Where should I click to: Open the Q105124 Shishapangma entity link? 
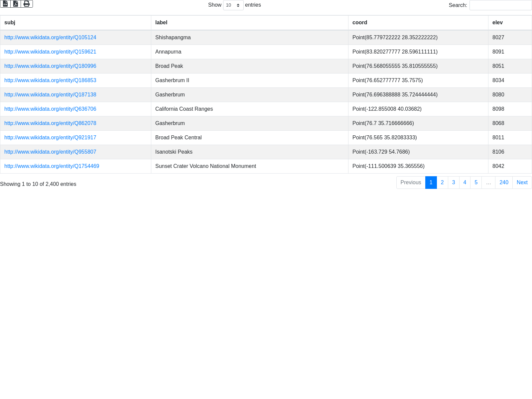50,38
